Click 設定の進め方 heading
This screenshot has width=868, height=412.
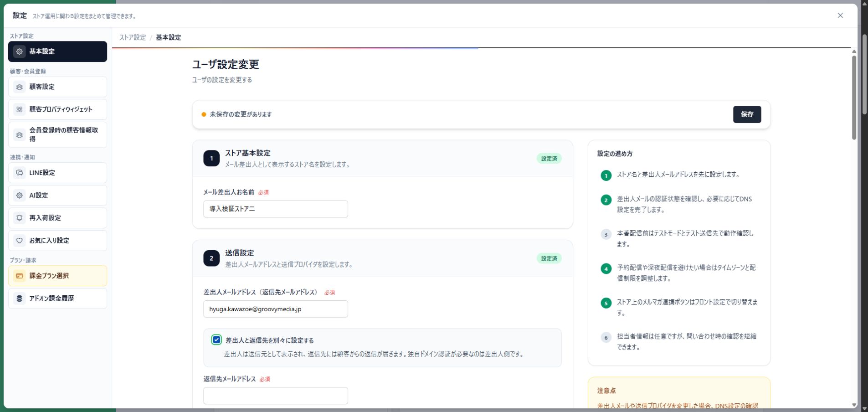click(615, 154)
